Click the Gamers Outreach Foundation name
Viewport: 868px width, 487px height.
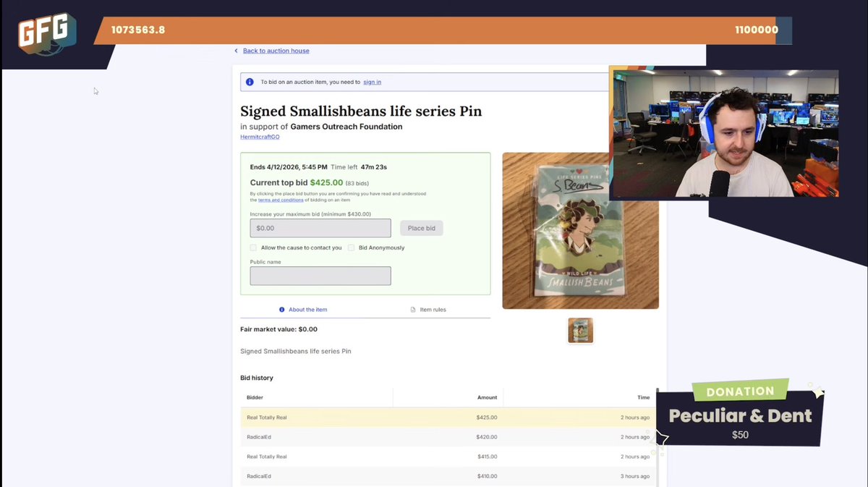point(346,127)
